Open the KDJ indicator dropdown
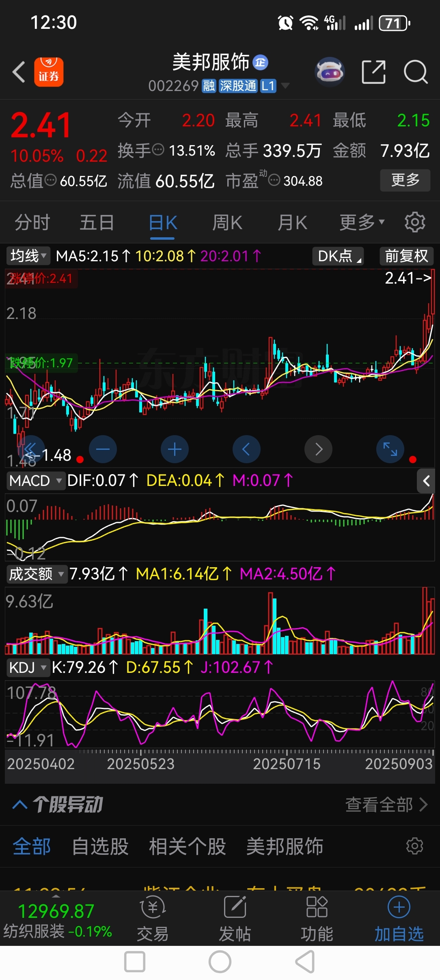 (x=28, y=668)
